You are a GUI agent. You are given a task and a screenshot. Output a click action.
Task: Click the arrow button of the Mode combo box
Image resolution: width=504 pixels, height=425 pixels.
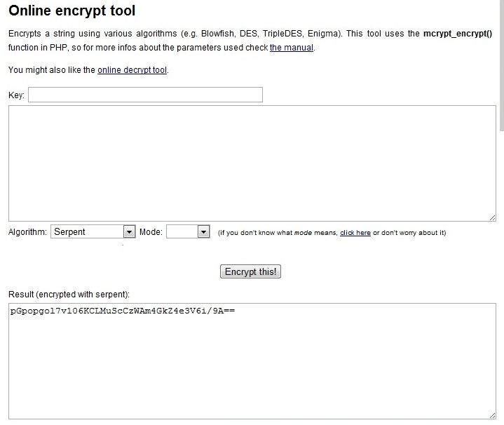coord(204,232)
